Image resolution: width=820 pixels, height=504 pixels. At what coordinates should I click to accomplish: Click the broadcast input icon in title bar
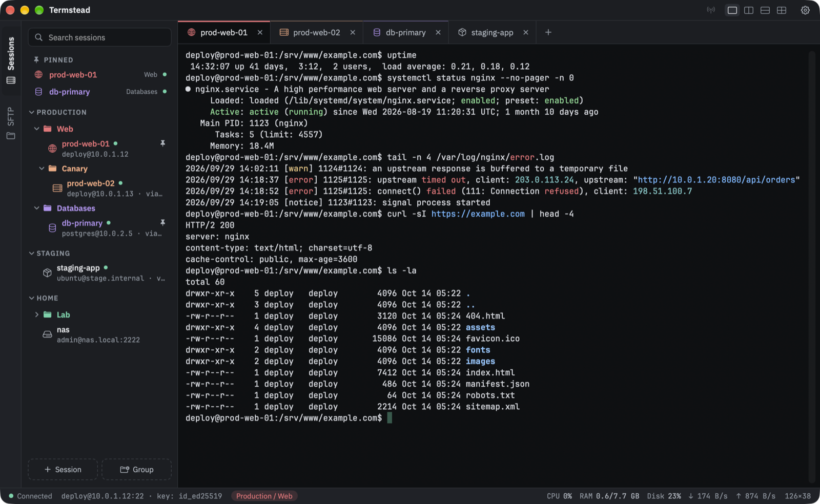tap(711, 10)
